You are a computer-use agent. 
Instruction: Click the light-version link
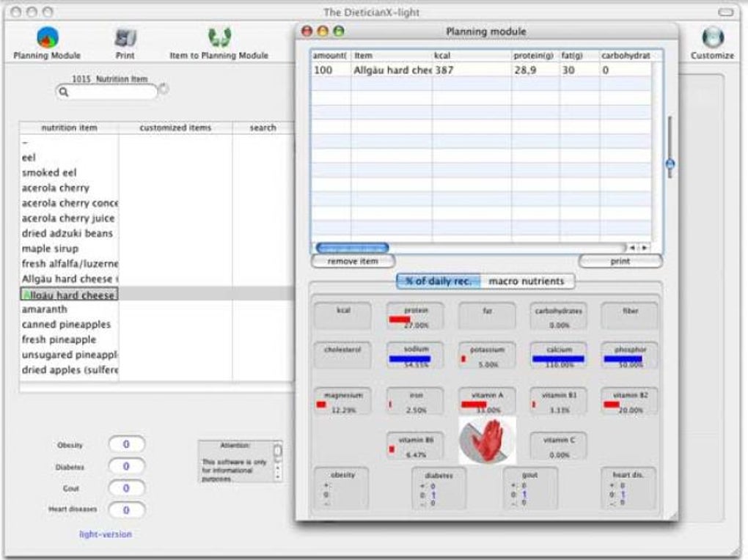pos(106,534)
